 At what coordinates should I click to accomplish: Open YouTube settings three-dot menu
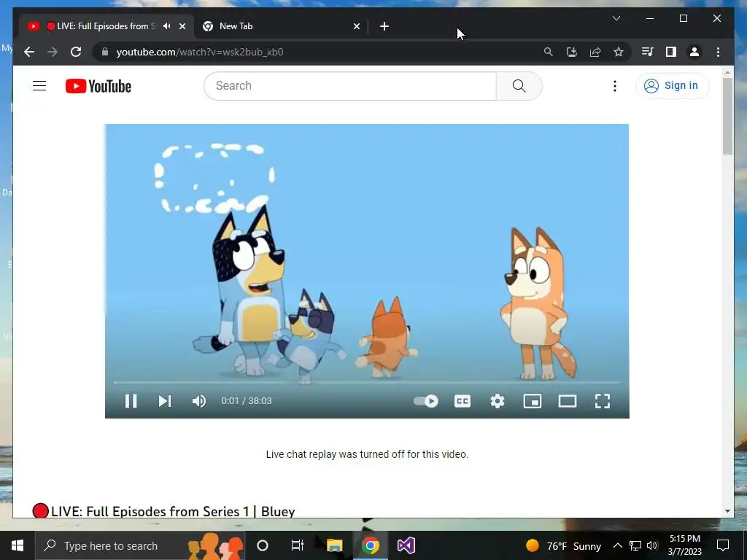615,86
